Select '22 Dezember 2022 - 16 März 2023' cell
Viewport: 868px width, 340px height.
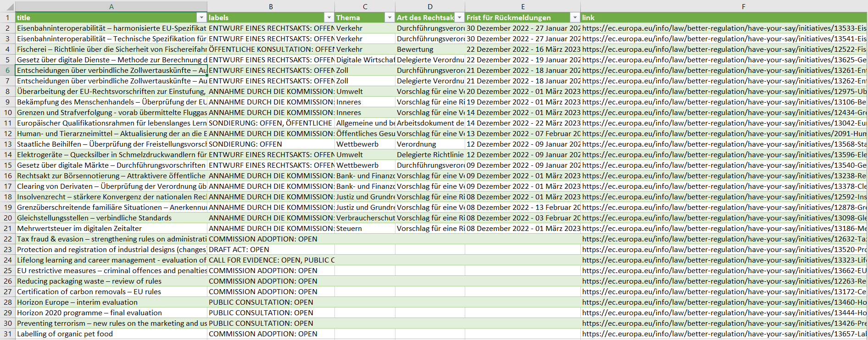tap(523, 49)
